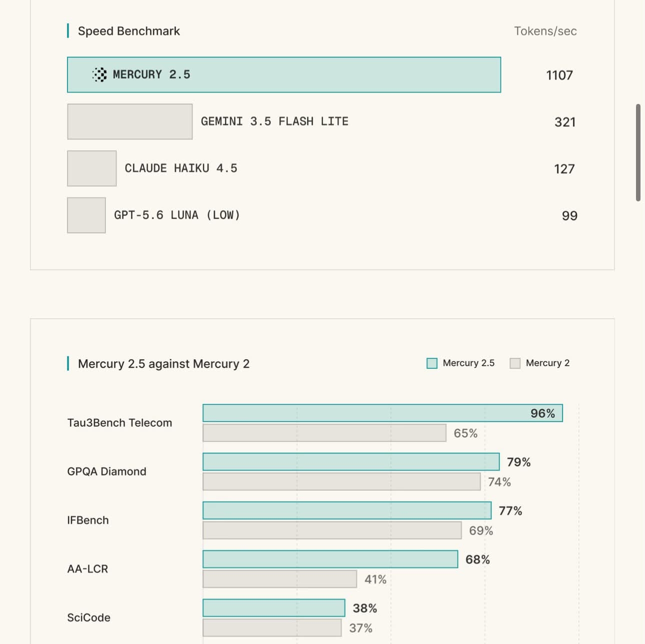Viewport: 645px width, 644px height.
Task: Click the Tau3Bench Telecom 65% gray bar
Action: pos(324,433)
